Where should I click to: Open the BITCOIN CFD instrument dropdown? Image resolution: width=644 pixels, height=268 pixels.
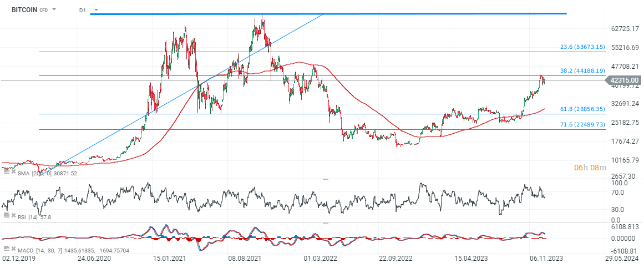pyautogui.click(x=54, y=9)
